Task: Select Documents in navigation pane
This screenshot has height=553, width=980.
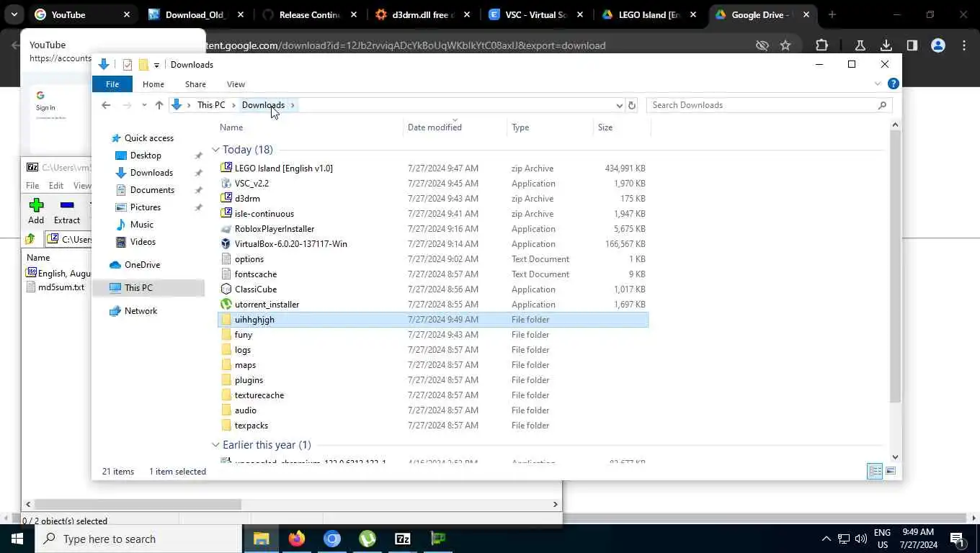Action: 152,190
